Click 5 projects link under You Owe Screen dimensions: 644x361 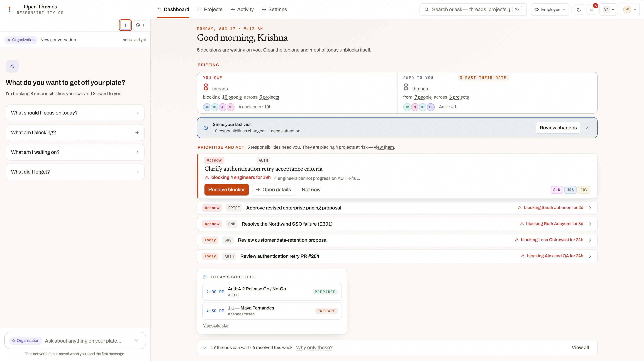[x=269, y=97]
